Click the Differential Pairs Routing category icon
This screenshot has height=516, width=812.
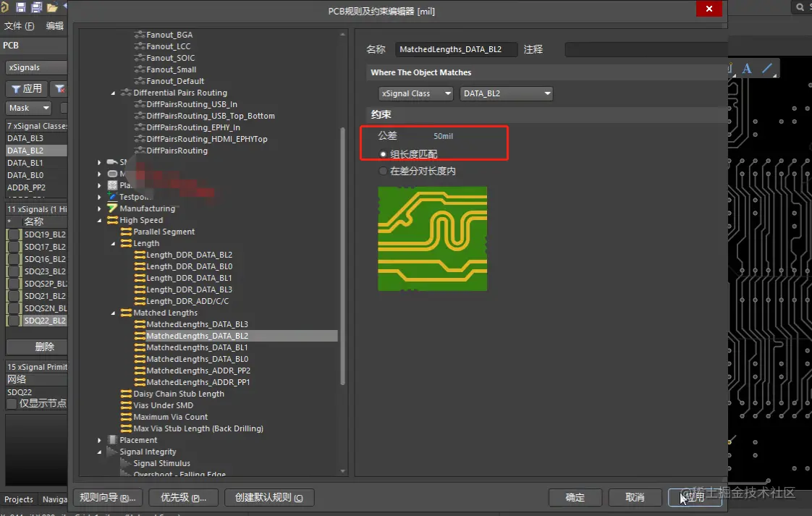pos(126,93)
